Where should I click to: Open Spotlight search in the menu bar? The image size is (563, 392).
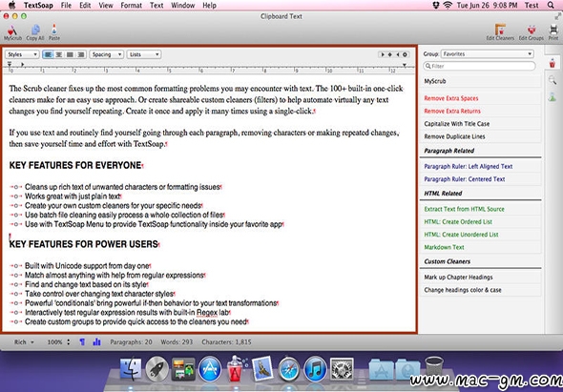tap(551, 5)
